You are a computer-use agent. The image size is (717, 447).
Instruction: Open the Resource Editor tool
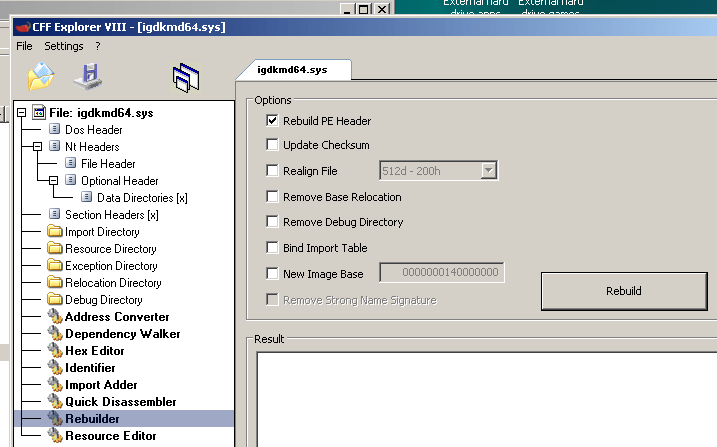[x=110, y=436]
